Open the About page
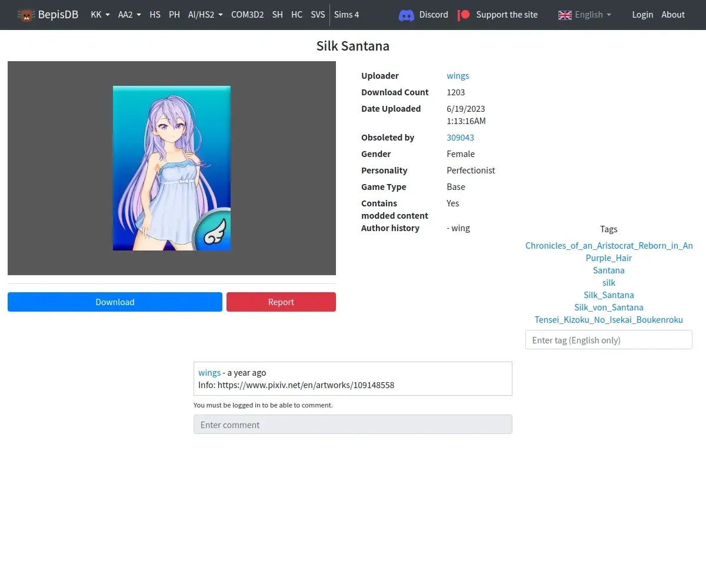 click(673, 15)
